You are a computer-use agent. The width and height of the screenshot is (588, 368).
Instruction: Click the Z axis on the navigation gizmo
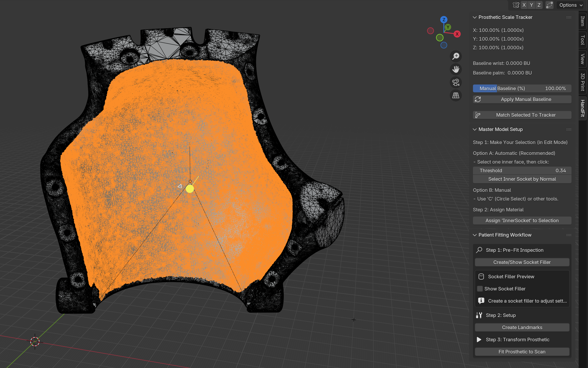(x=444, y=20)
